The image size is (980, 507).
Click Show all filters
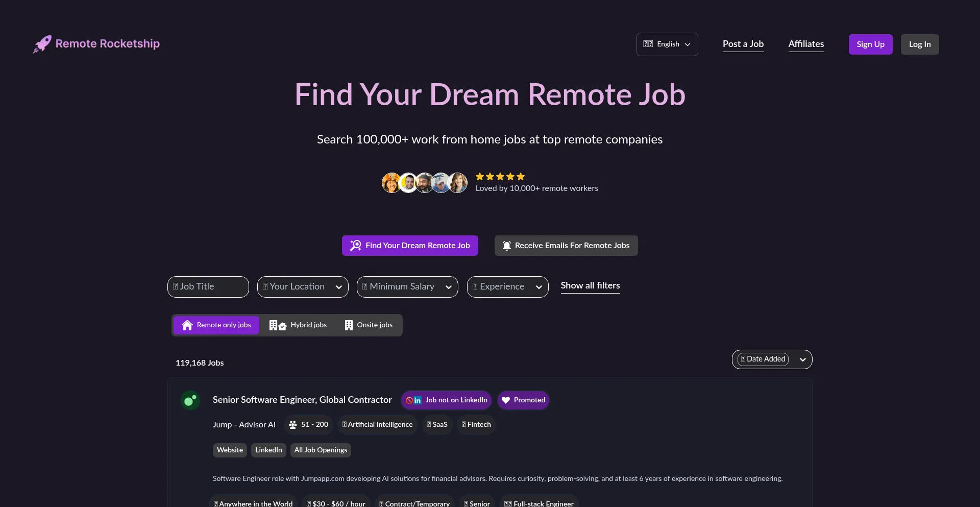[x=590, y=286]
